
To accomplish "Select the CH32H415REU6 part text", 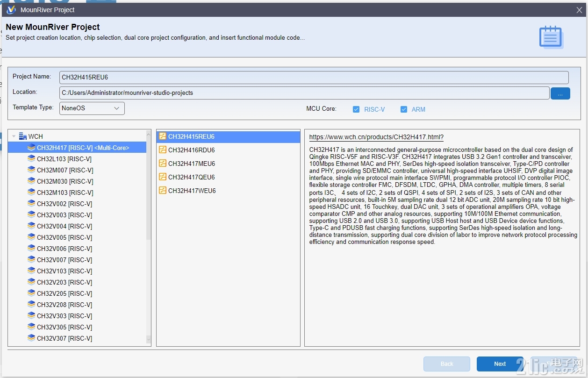I will coord(192,137).
